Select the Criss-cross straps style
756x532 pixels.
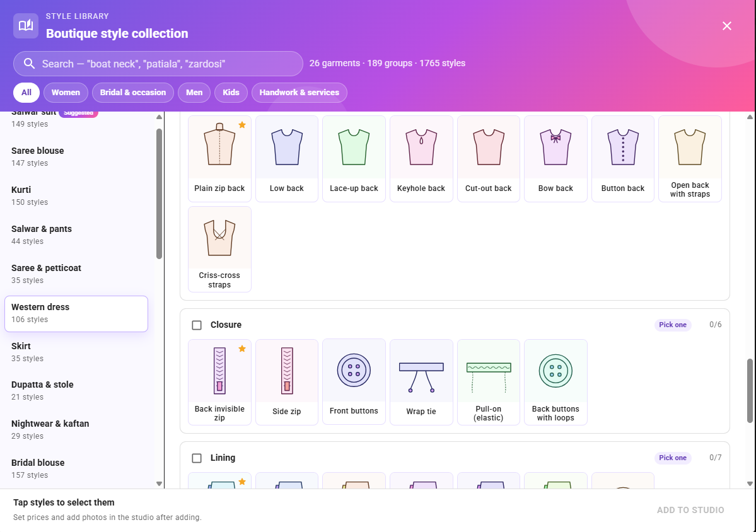[219, 249]
